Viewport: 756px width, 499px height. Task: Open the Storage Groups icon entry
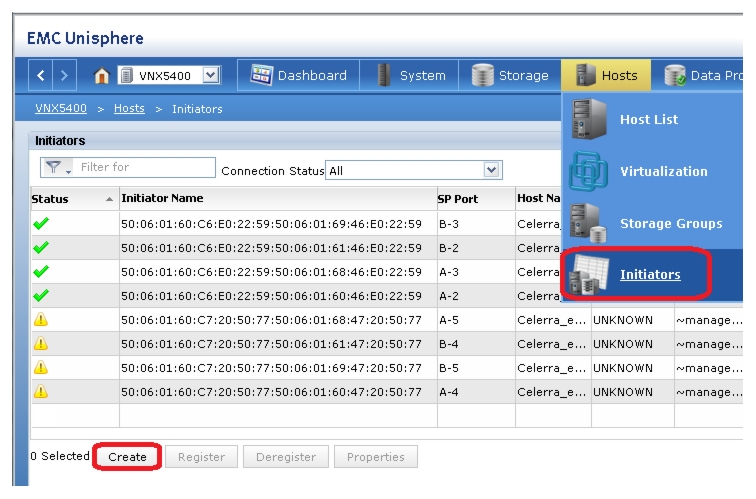coord(588,223)
